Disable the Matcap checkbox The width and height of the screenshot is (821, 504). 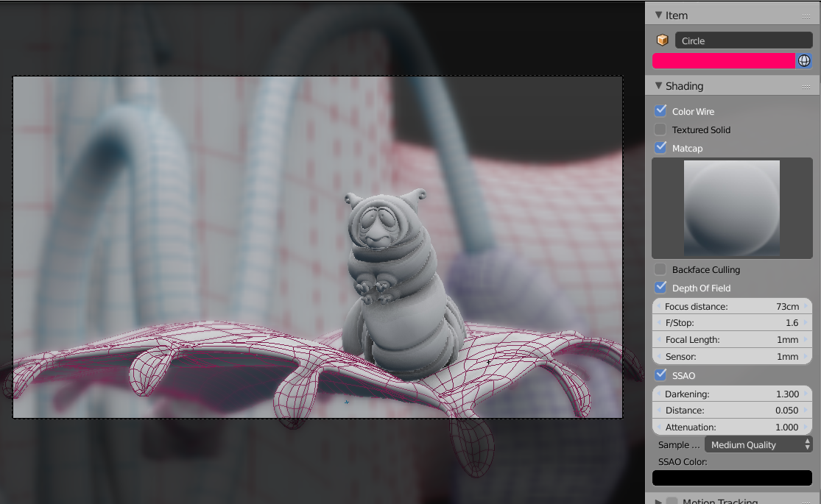coord(660,148)
